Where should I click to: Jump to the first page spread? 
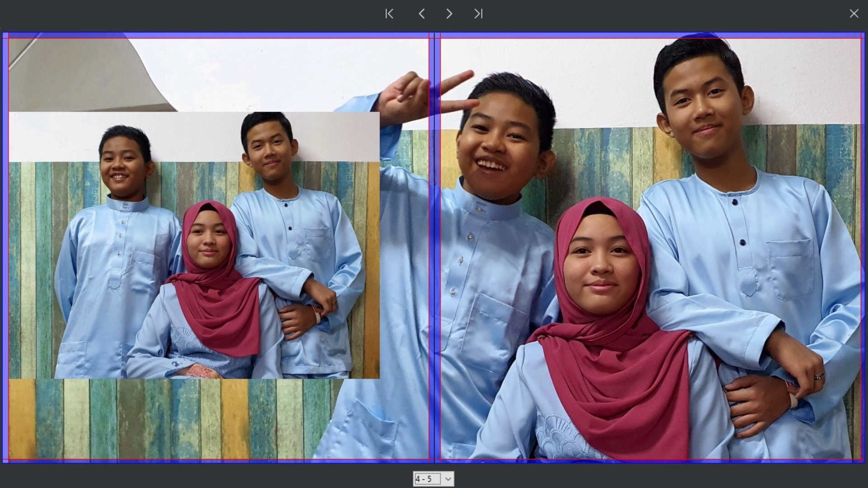pos(389,14)
